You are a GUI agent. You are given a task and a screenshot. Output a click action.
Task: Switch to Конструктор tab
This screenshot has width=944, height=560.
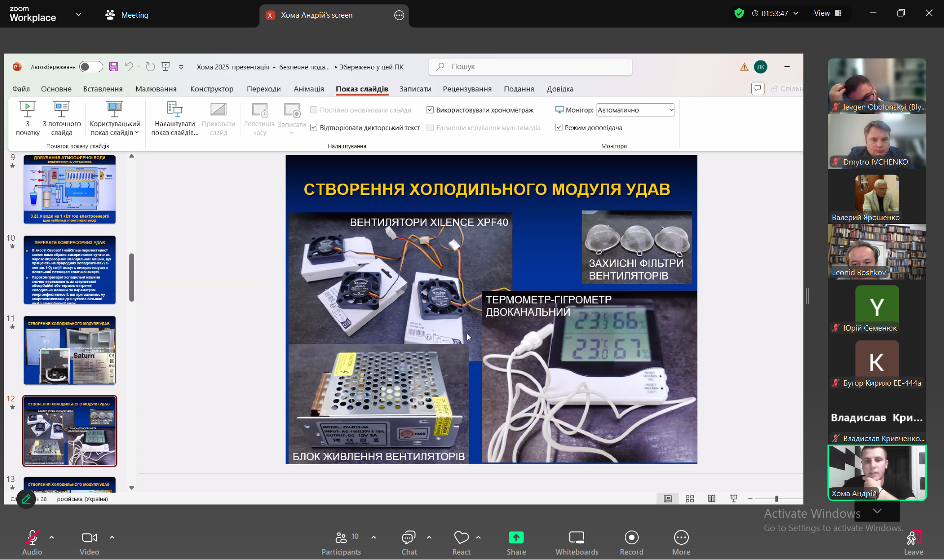click(212, 89)
